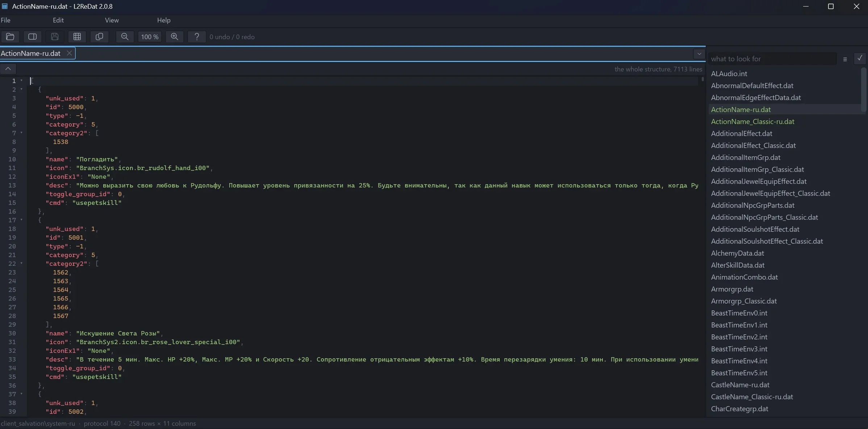Image resolution: width=868 pixels, height=429 pixels.
Task: Reset zoom via the 100 % button
Action: pyautogui.click(x=150, y=37)
